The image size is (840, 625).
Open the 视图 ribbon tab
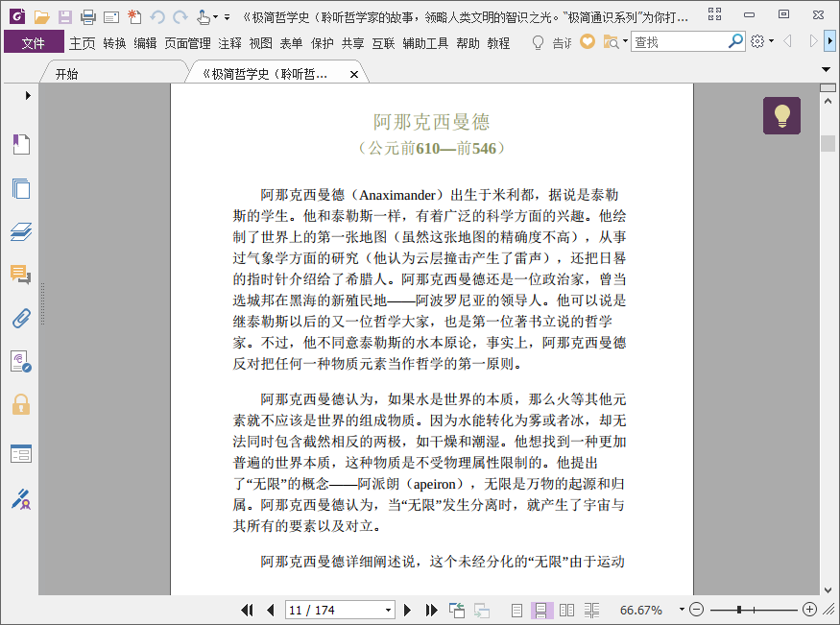coord(261,43)
